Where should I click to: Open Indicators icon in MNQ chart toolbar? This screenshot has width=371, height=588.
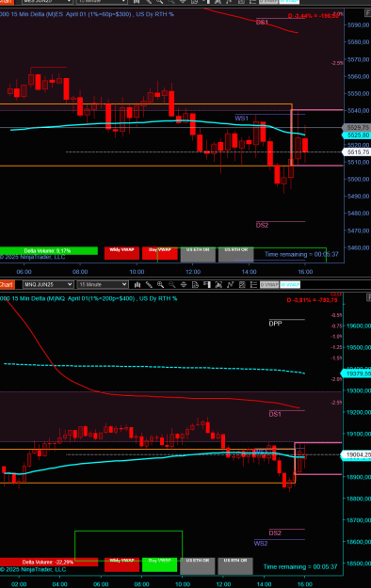(230, 285)
